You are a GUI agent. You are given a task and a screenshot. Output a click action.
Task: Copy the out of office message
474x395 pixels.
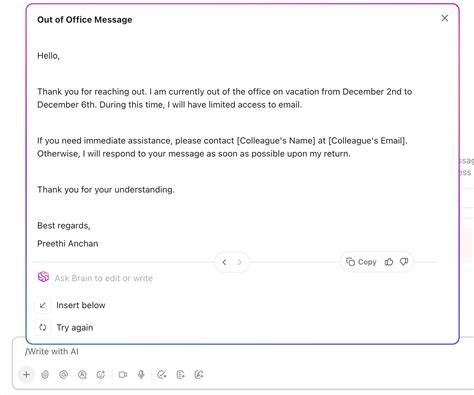tap(361, 262)
